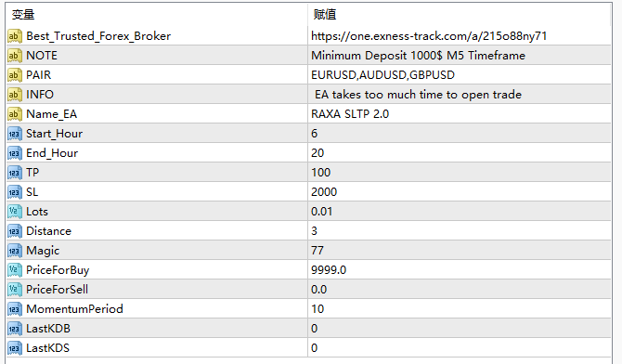Screen dimensions: 622x364
Task: Click the ab icon next to NOTE
Action: [14, 56]
